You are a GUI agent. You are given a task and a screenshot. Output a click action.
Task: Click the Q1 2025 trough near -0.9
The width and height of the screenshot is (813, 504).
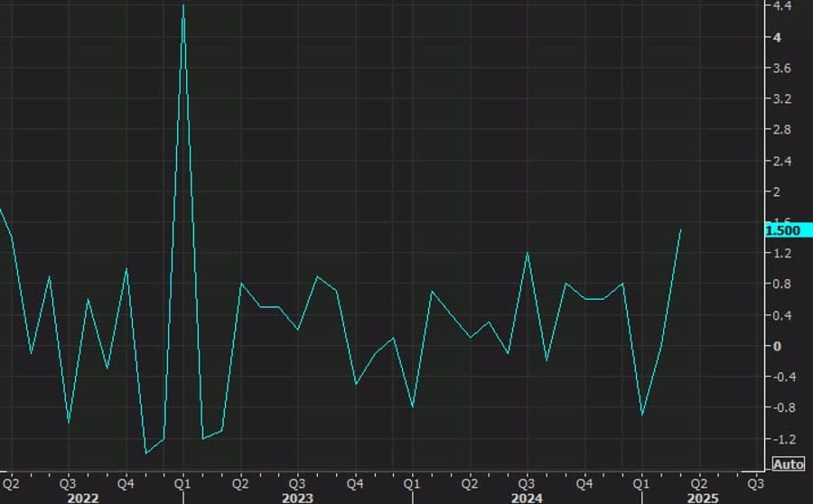pos(642,415)
